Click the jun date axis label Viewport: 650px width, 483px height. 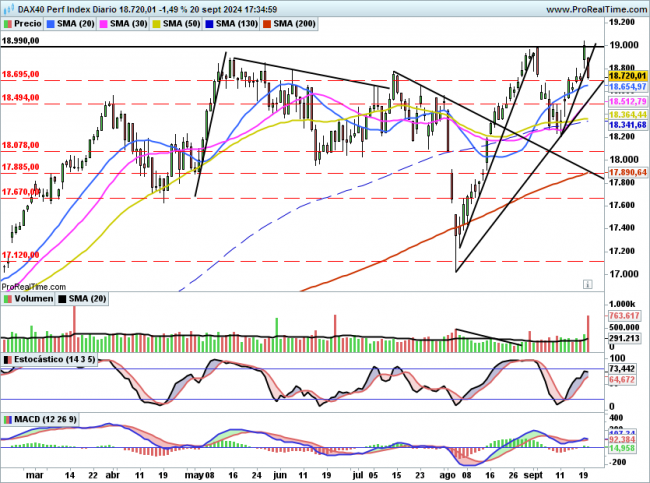click(x=280, y=475)
